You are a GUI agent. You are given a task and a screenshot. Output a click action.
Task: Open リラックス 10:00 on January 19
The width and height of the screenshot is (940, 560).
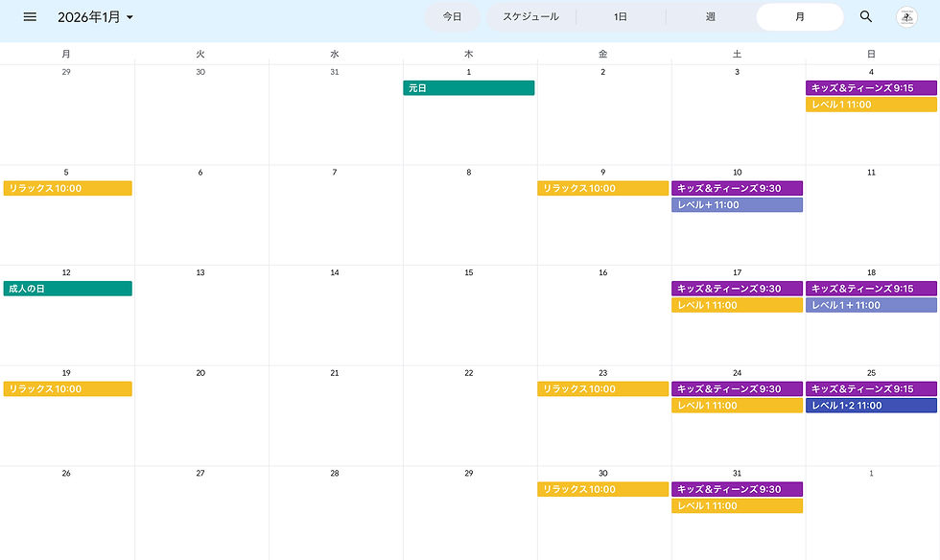click(x=68, y=388)
